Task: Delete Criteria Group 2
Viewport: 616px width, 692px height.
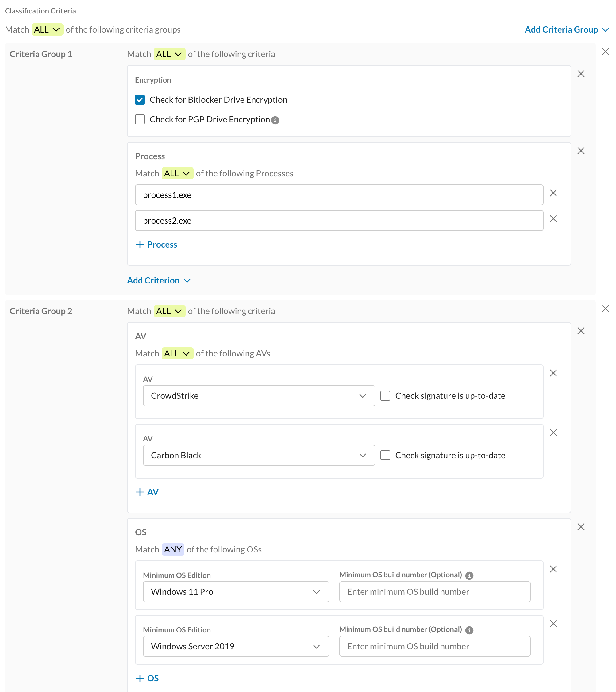Action: (x=606, y=308)
